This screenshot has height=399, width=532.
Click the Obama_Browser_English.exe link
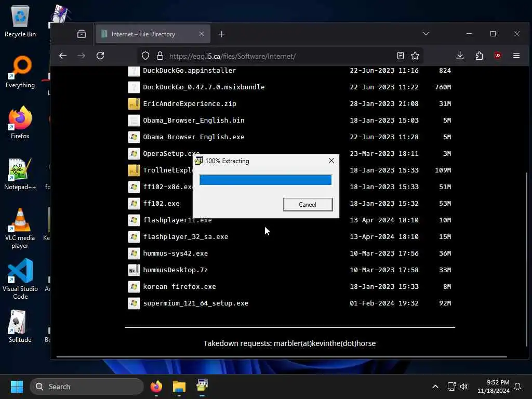(193, 137)
